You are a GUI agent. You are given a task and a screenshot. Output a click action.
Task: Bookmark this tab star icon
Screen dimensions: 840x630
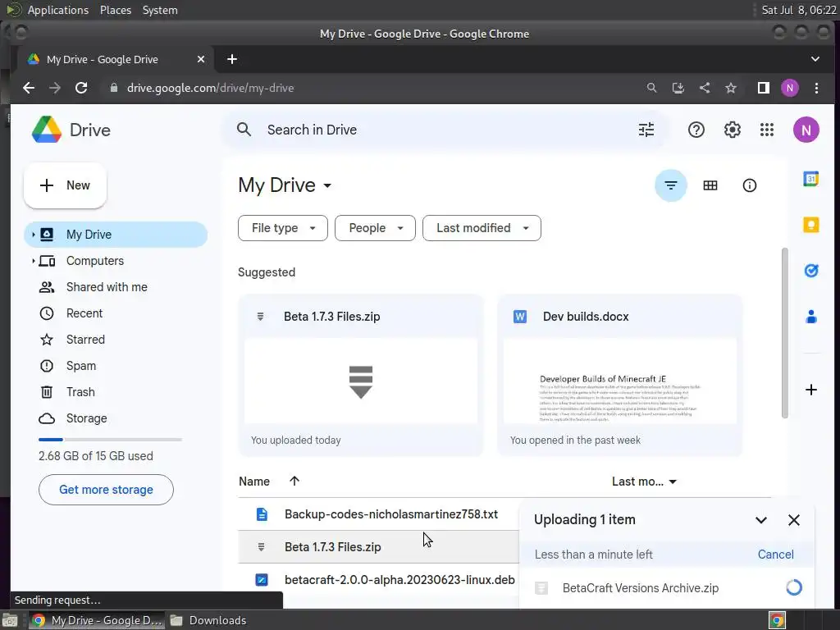[731, 88]
